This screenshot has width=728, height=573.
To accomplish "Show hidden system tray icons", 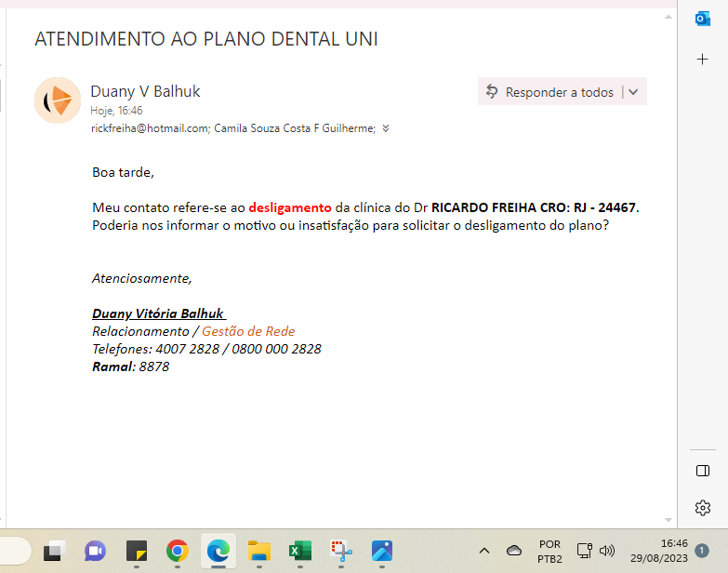I will click(484, 551).
